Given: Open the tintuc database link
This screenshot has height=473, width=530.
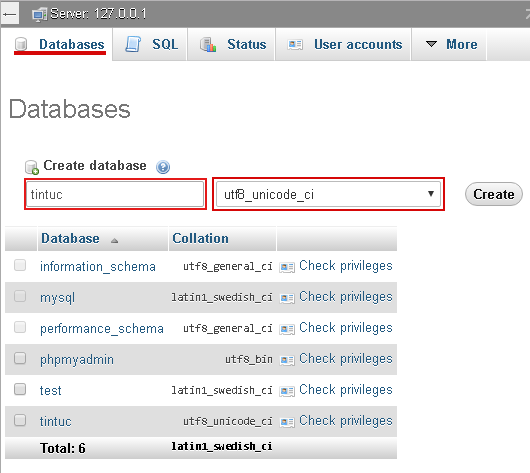Looking at the screenshot, I should [55, 422].
